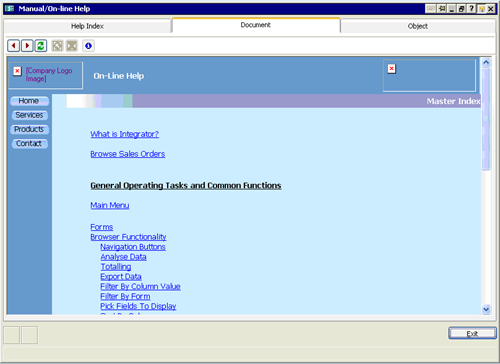
Task: Open the Export Data link
Action: (x=121, y=277)
